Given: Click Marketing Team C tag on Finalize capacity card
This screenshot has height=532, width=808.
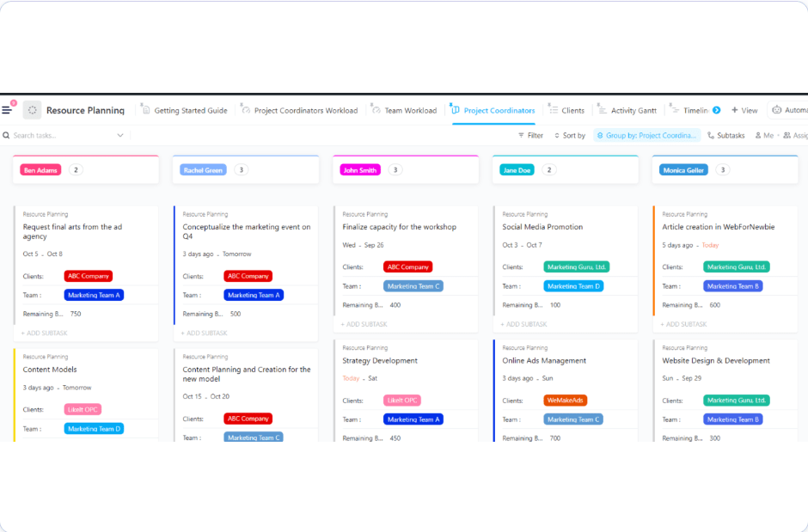Looking at the screenshot, I should (x=413, y=286).
